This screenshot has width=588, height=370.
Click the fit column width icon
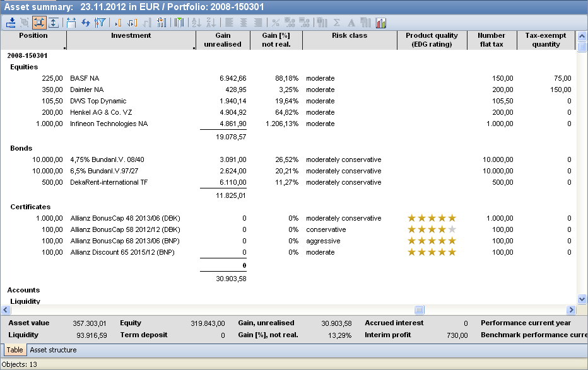pyautogui.click(x=71, y=23)
